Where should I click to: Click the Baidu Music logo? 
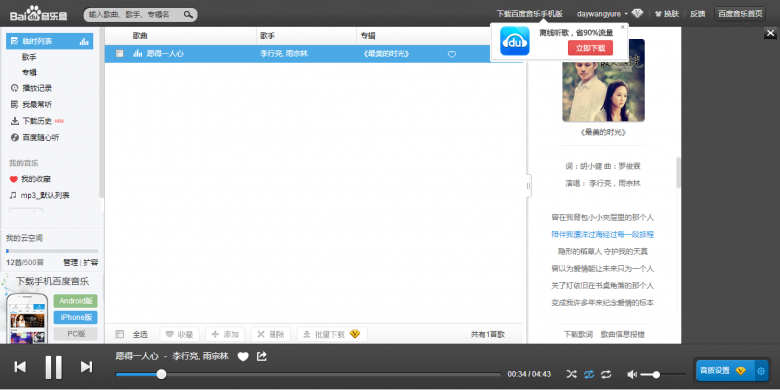(x=39, y=14)
